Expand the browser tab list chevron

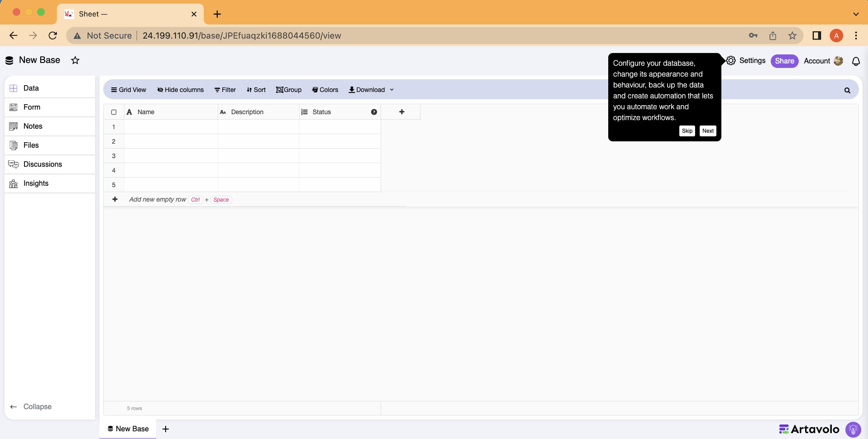[x=856, y=14]
